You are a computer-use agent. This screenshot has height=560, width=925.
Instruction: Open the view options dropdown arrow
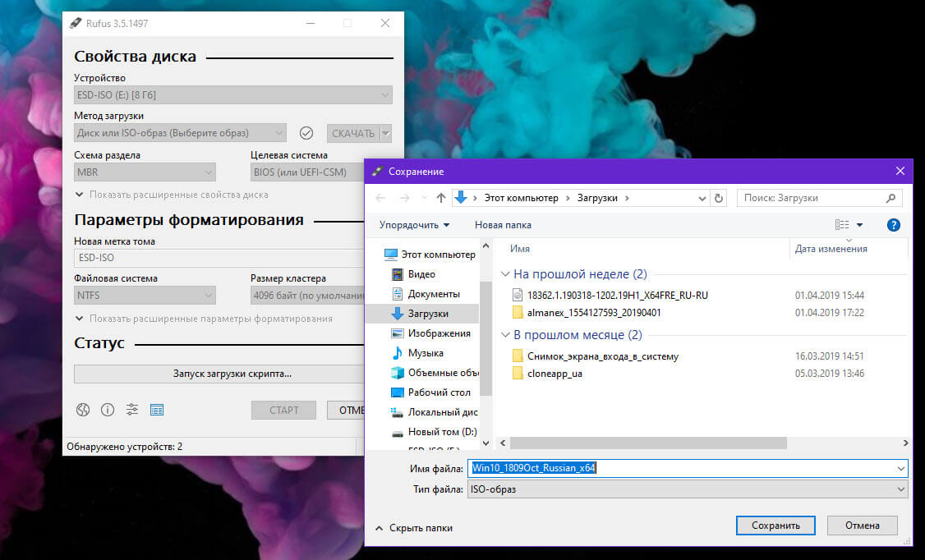(859, 225)
